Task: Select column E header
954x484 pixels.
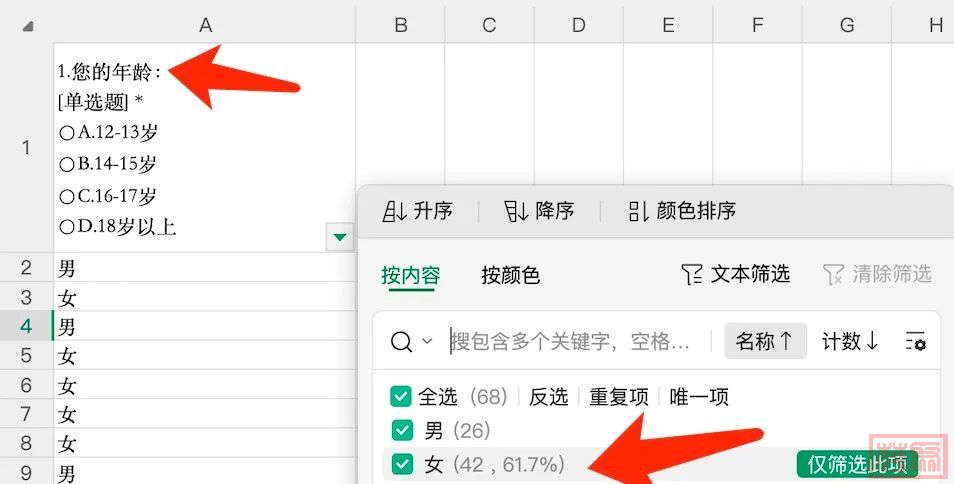Action: click(x=668, y=25)
